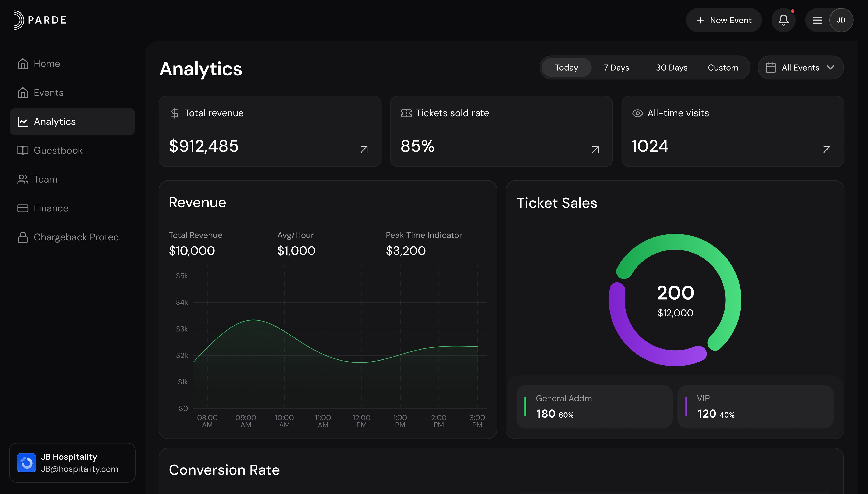Click the Parde logo
This screenshot has width=868, height=494.
[x=40, y=20]
